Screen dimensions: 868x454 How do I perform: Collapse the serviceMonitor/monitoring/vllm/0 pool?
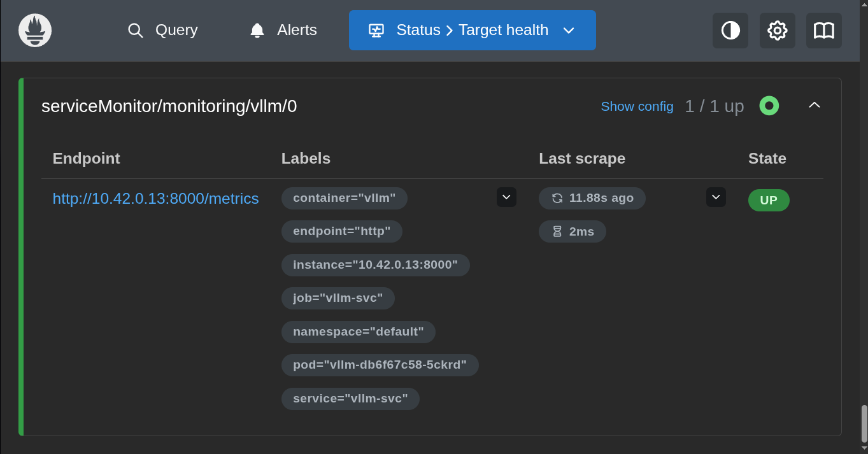click(815, 106)
